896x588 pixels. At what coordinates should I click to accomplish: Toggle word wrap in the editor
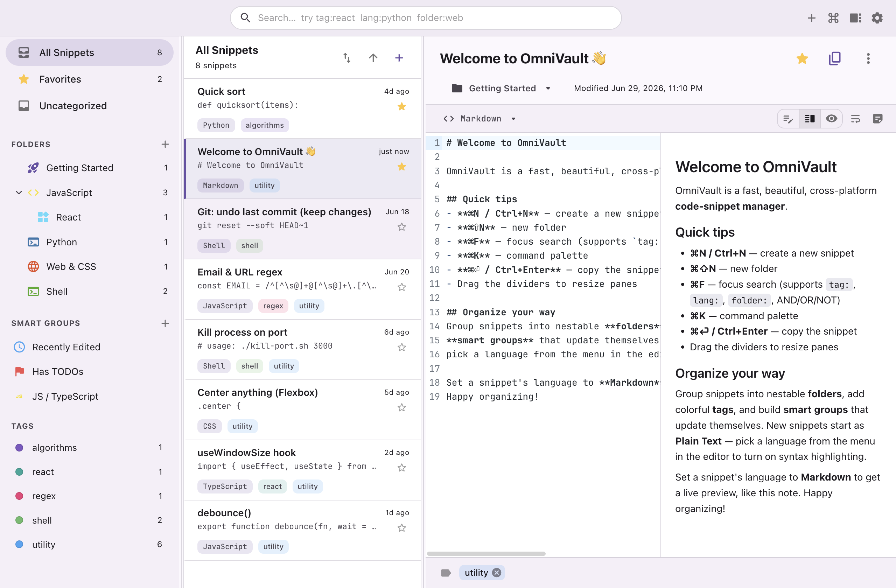click(x=855, y=119)
